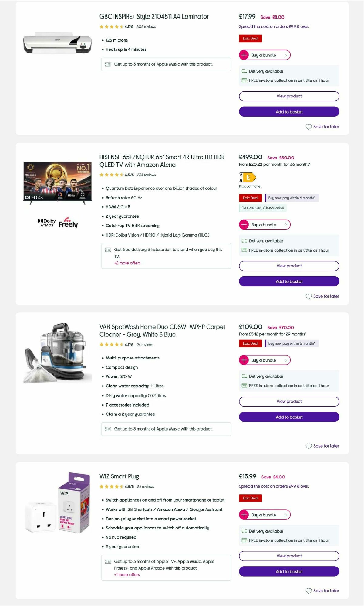Click the 94 reviews link for VAX cleaner

coord(145,345)
